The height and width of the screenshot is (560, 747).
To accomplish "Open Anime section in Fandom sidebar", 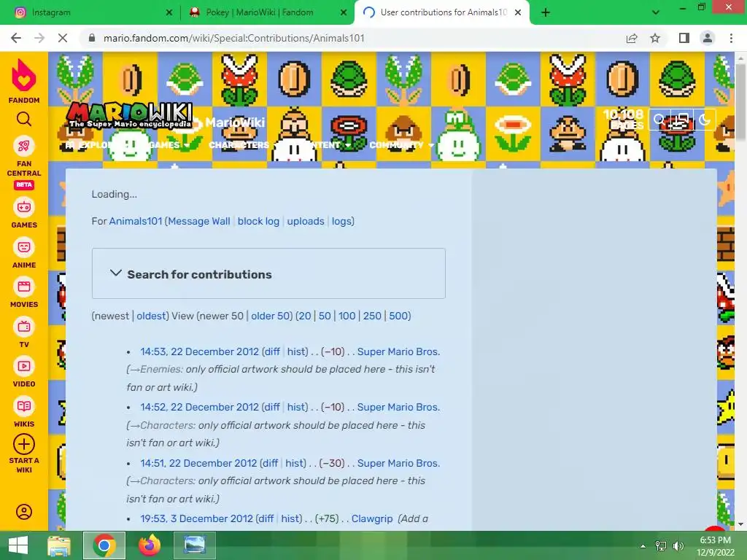I will pyautogui.click(x=24, y=253).
